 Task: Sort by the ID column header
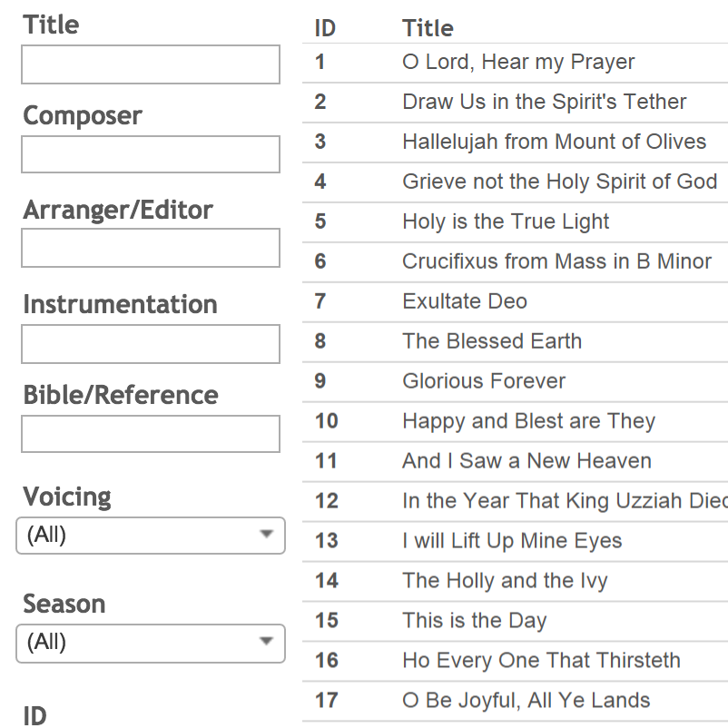[325, 28]
